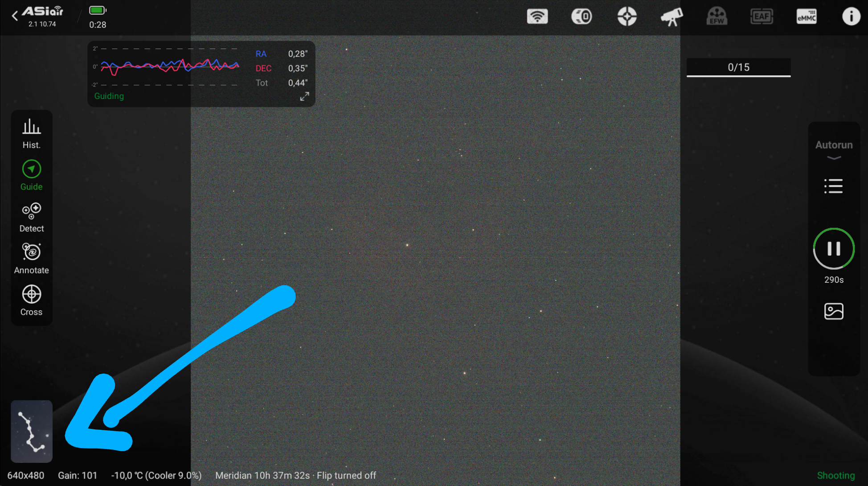The width and height of the screenshot is (868, 486).
Task: Pause the shooting sequence
Action: pyautogui.click(x=834, y=249)
